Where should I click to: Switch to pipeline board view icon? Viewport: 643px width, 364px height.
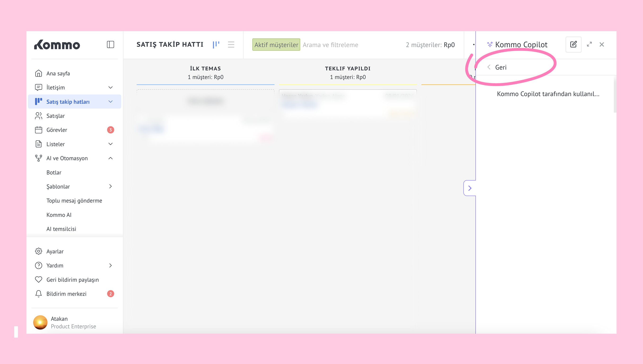point(216,44)
